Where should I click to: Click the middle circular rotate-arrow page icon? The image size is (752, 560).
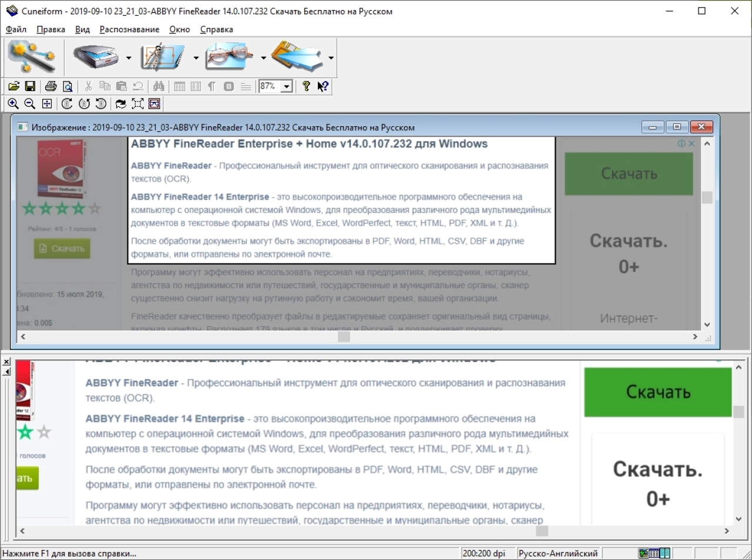tap(84, 104)
